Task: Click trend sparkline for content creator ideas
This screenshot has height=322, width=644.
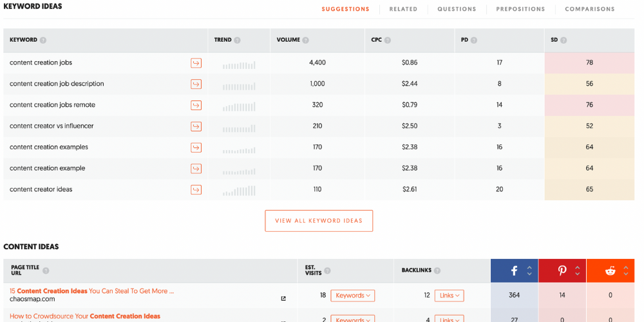Action: coord(239,191)
